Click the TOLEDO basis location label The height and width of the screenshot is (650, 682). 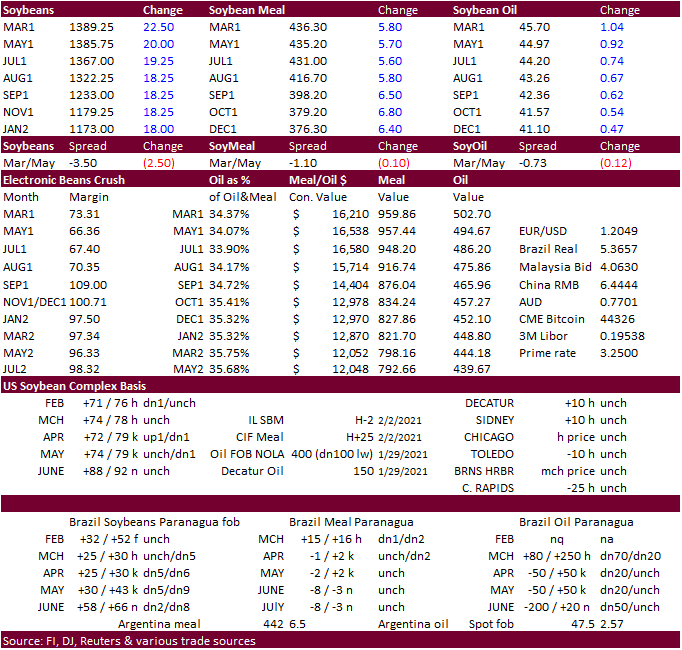pos(489,454)
